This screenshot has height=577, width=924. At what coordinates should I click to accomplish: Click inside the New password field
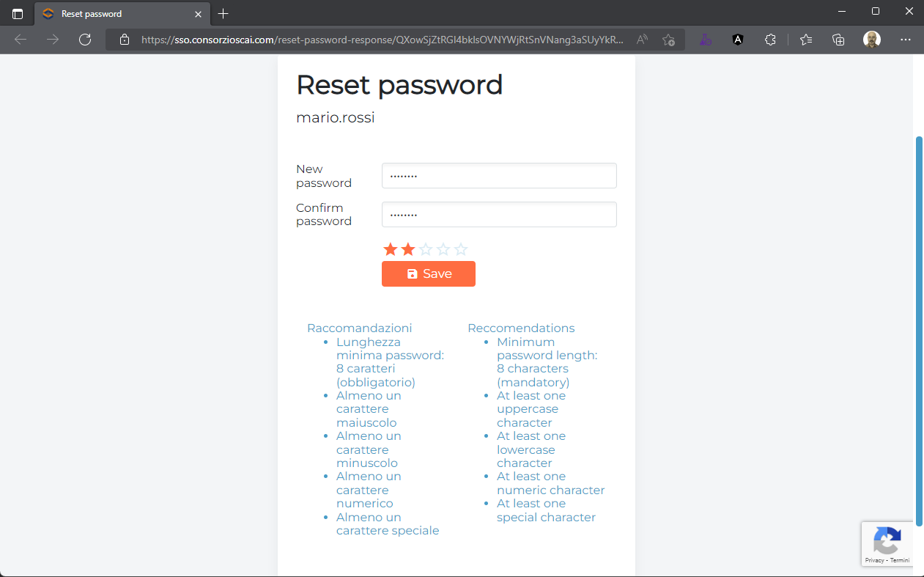tap(498, 175)
